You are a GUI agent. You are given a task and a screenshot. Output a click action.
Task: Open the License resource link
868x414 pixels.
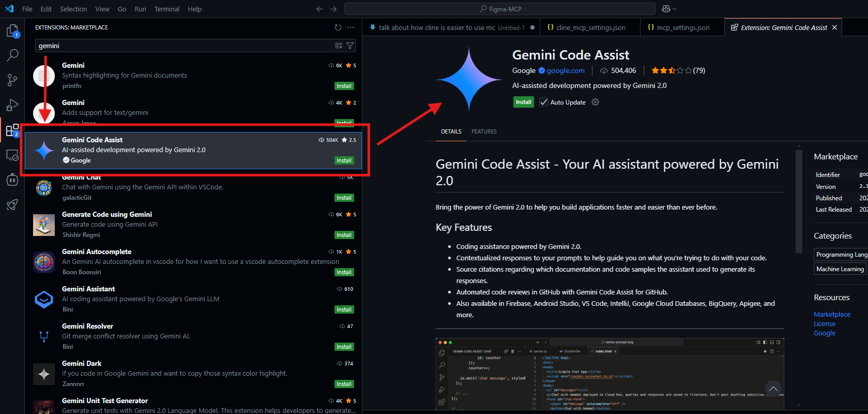pyautogui.click(x=824, y=323)
